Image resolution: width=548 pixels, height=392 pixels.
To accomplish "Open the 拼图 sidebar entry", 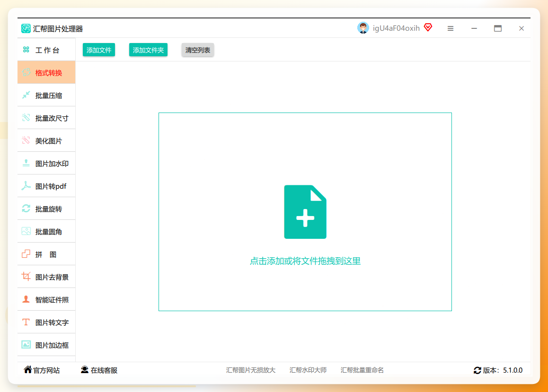I will pos(46,254).
